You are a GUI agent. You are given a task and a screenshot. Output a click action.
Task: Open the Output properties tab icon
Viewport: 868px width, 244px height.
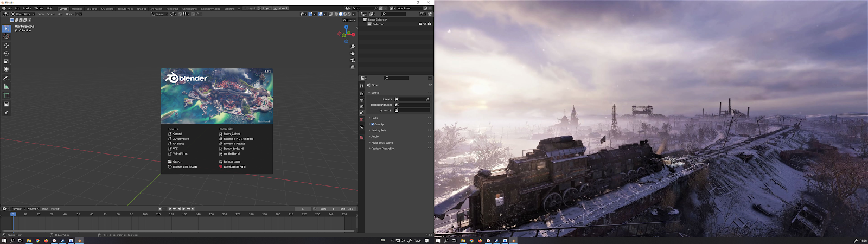pos(362,100)
